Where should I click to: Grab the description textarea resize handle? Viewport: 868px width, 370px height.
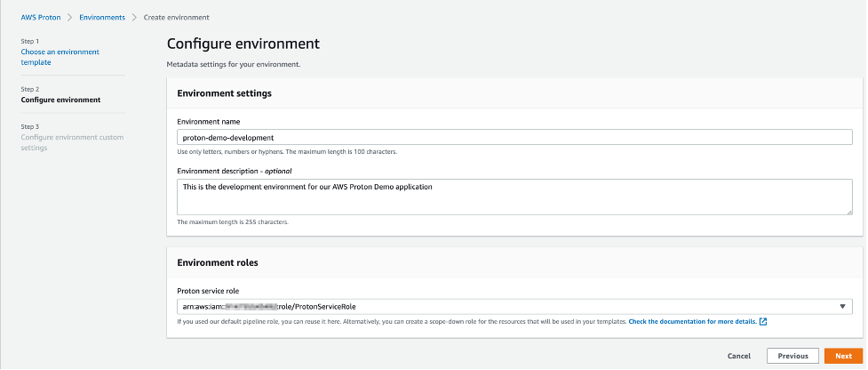[848, 211]
